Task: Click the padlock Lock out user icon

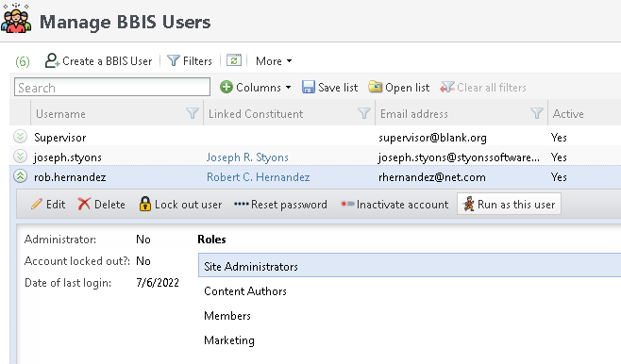Action: click(x=145, y=204)
